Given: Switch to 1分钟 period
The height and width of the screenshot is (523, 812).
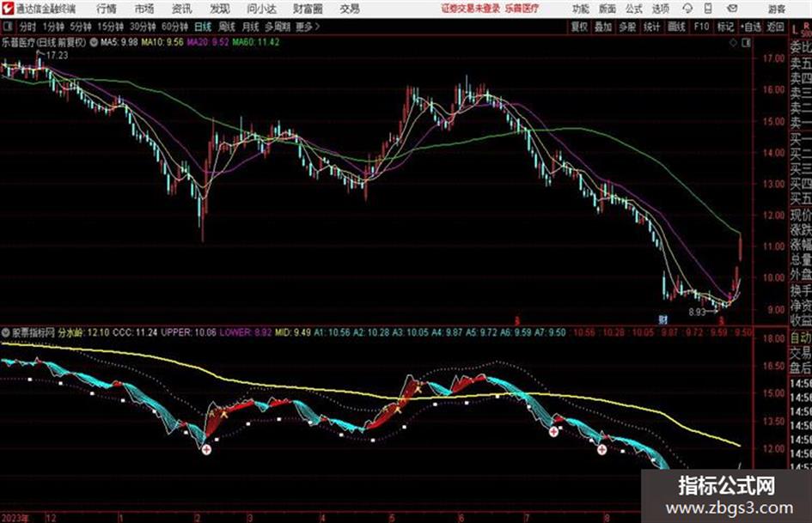Looking at the screenshot, I should point(53,27).
